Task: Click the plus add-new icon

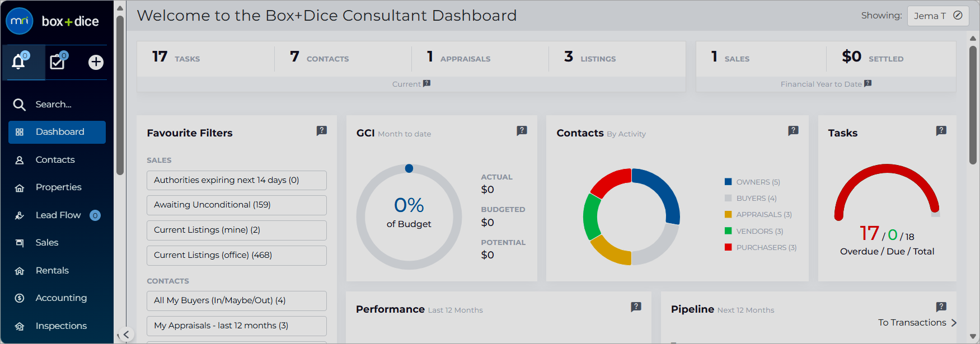Action: click(96, 62)
